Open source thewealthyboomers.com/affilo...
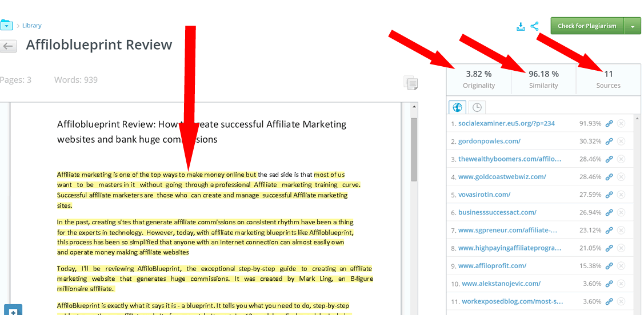 coord(510,159)
